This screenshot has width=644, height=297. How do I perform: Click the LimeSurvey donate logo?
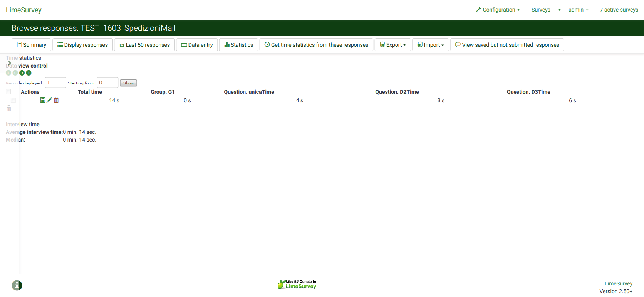pos(297,285)
